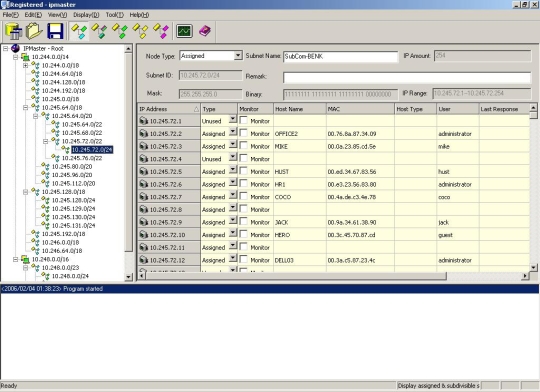The width and height of the screenshot is (540, 392).
Task: Open the green graph monitor icon
Action: [x=184, y=31]
